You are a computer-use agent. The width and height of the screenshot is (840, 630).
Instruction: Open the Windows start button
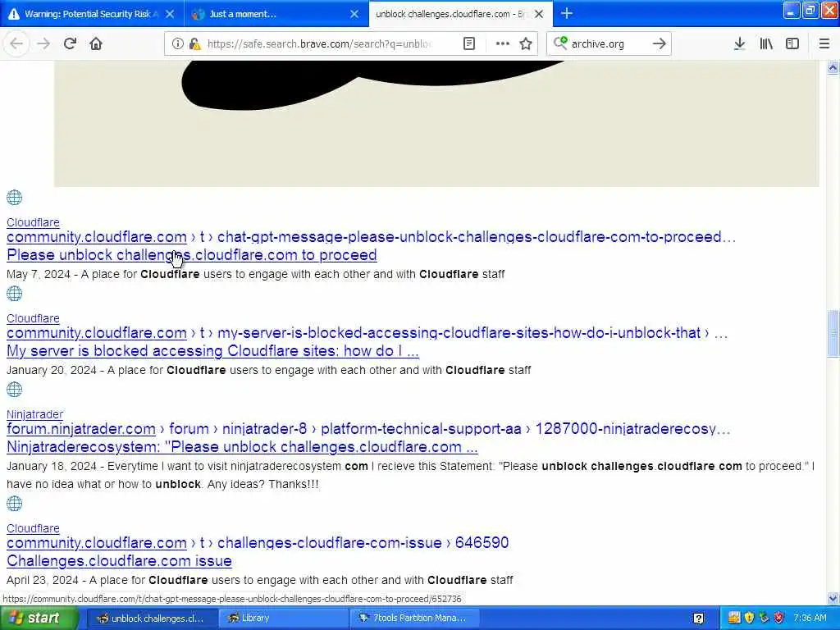(x=39, y=619)
